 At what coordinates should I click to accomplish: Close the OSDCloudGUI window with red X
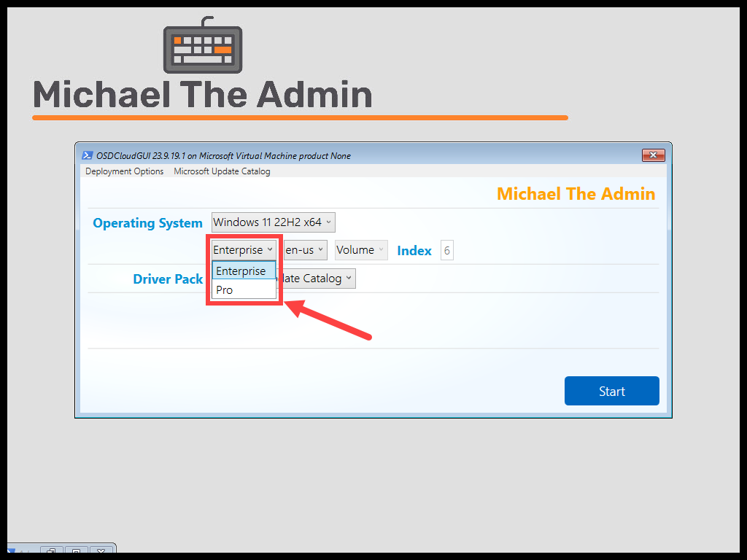[653, 155]
